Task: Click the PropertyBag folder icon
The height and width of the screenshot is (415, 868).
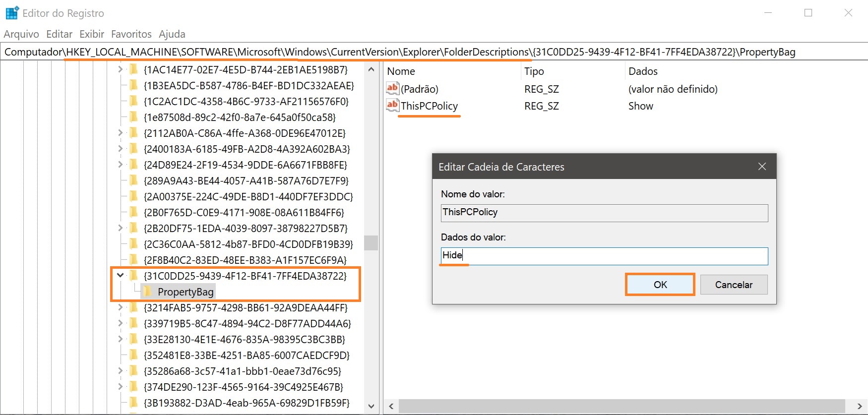Action: click(148, 292)
